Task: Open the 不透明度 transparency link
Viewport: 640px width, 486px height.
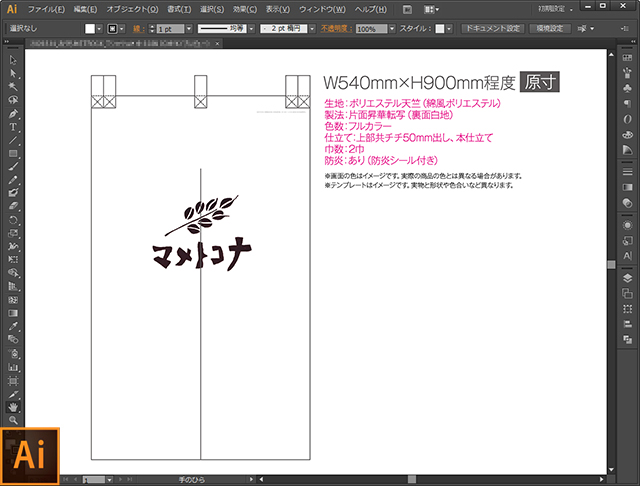Action: [336, 29]
